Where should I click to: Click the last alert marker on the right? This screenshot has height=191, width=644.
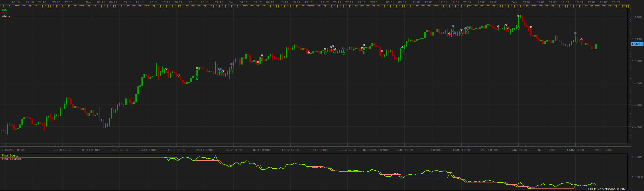[581, 39]
